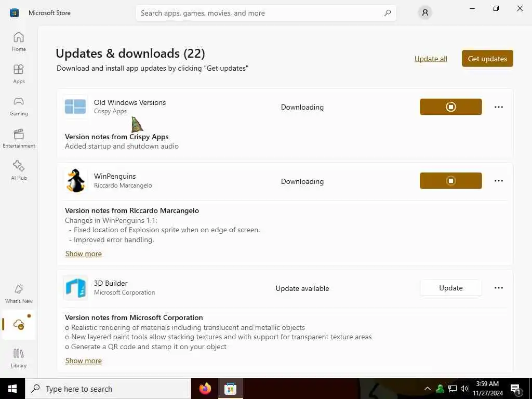532x399 pixels.
Task: Go to Apps in the sidebar
Action: [19, 74]
